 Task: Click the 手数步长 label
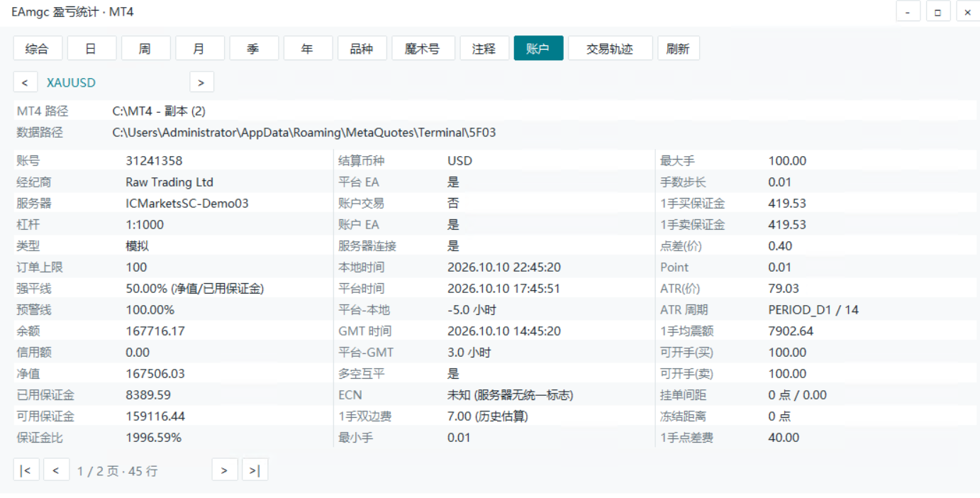click(x=683, y=182)
